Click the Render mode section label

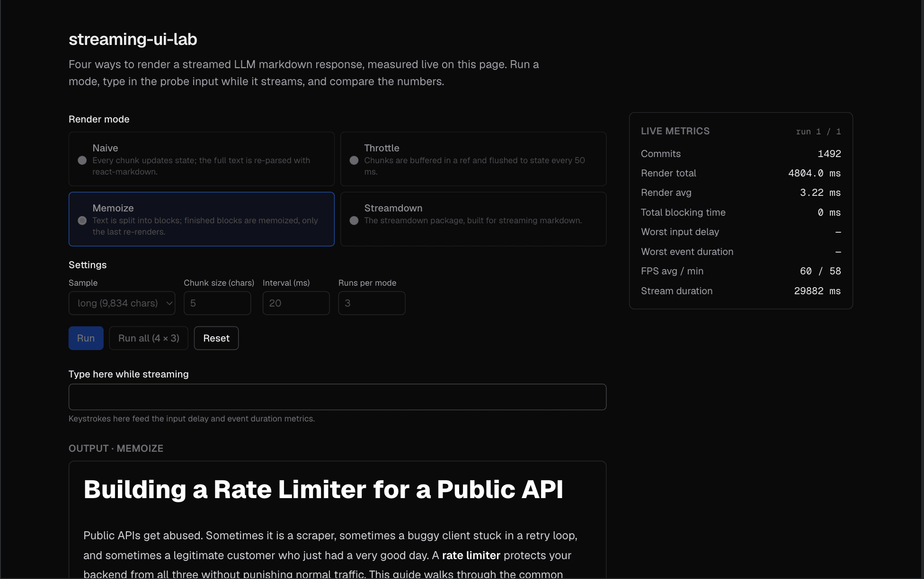point(99,119)
